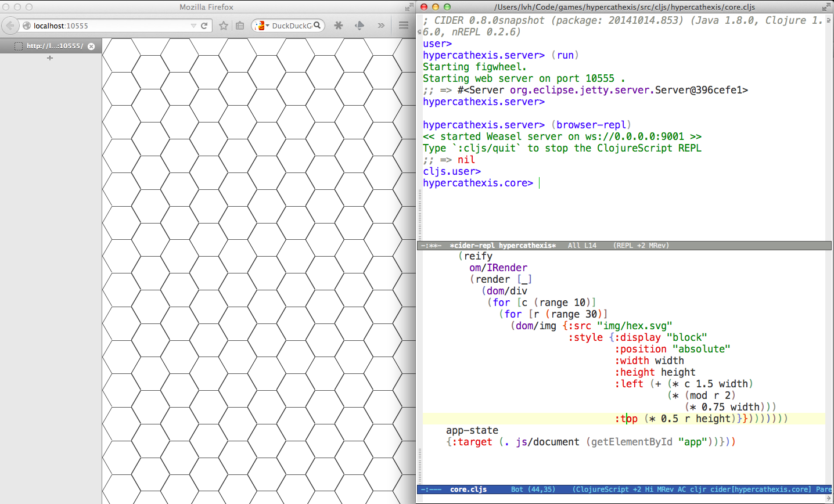Expand the toolbar overflow chevron
The height and width of the screenshot is (504, 834).
click(381, 26)
